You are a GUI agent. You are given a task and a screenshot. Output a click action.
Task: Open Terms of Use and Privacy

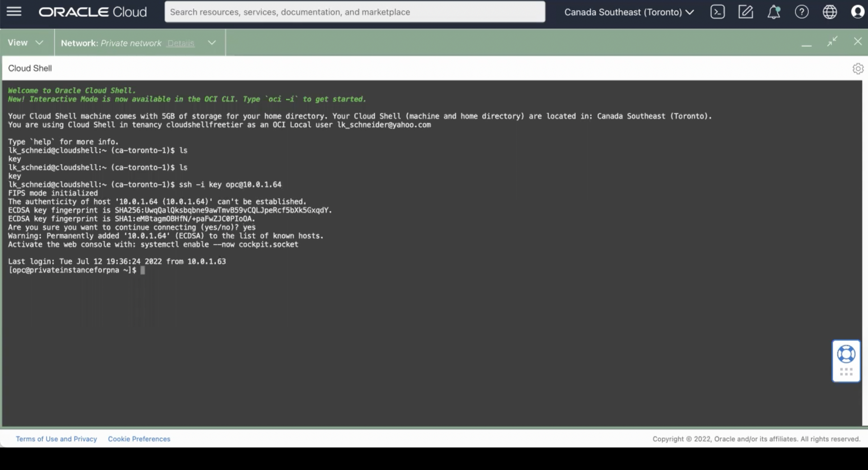pyautogui.click(x=56, y=438)
